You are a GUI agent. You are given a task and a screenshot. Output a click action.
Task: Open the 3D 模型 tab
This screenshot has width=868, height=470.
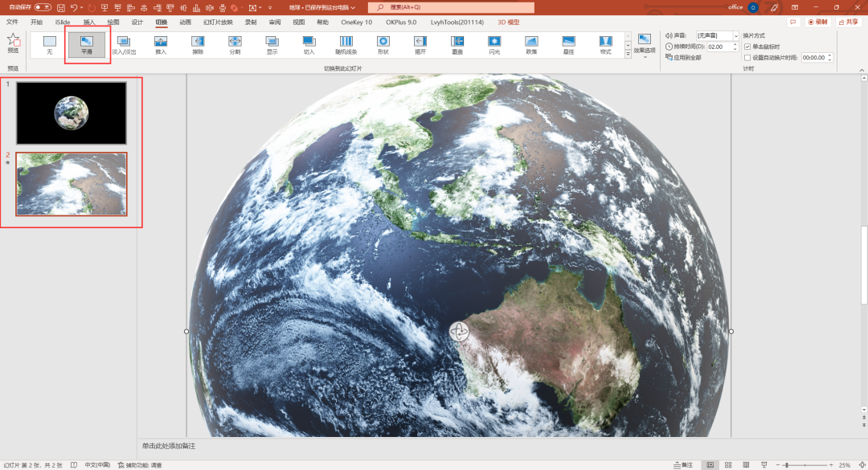(508, 22)
